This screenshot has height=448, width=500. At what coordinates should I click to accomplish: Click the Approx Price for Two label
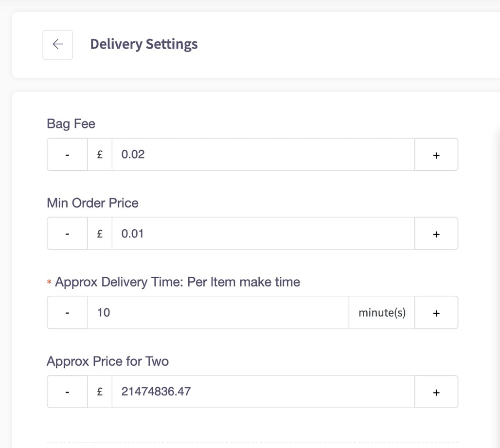pos(107,361)
